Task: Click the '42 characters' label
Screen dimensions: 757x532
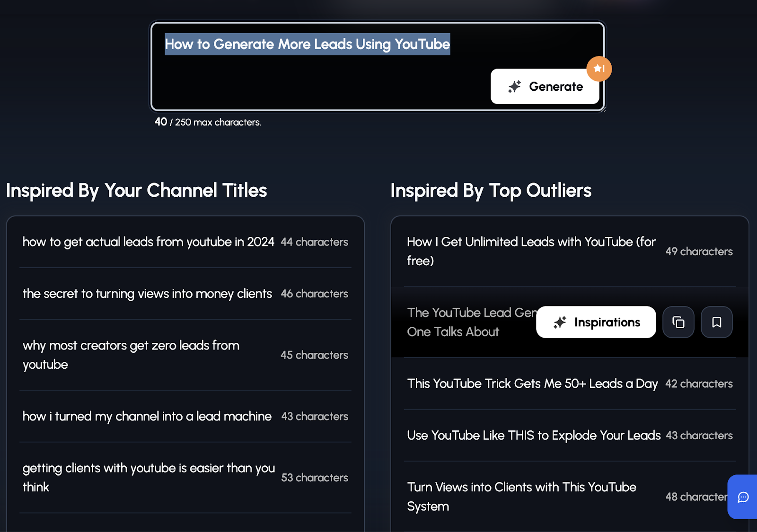Action: coord(699,384)
